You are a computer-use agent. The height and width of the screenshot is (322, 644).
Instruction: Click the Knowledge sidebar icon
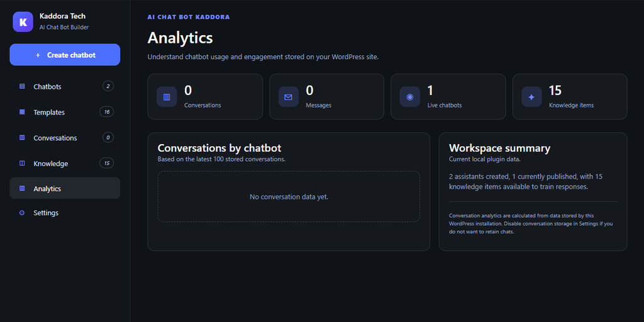click(22, 163)
